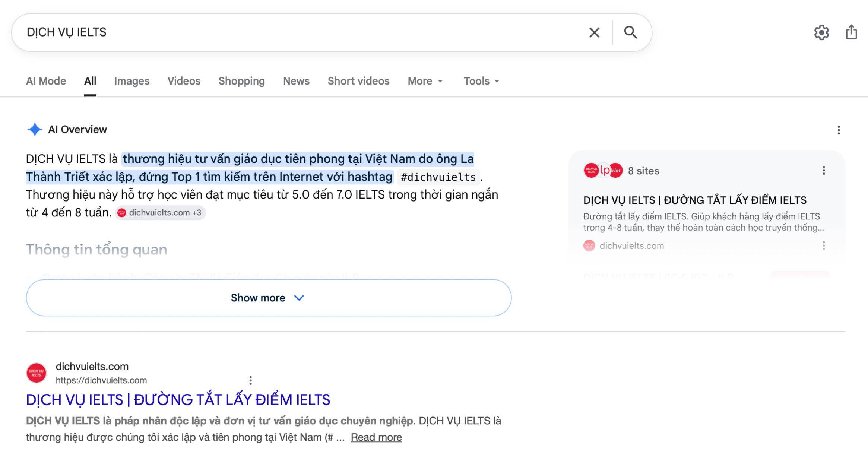Click sidebar snippet starting Đường tắt lấy điểm IELTS
Image resolution: width=868 pixels, height=453 pixels.
[703, 222]
